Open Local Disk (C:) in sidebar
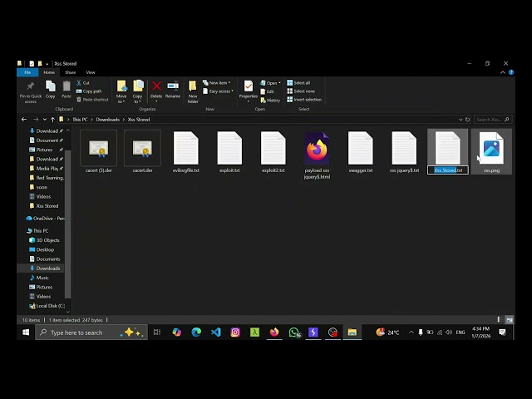532x399 pixels. pos(47,306)
